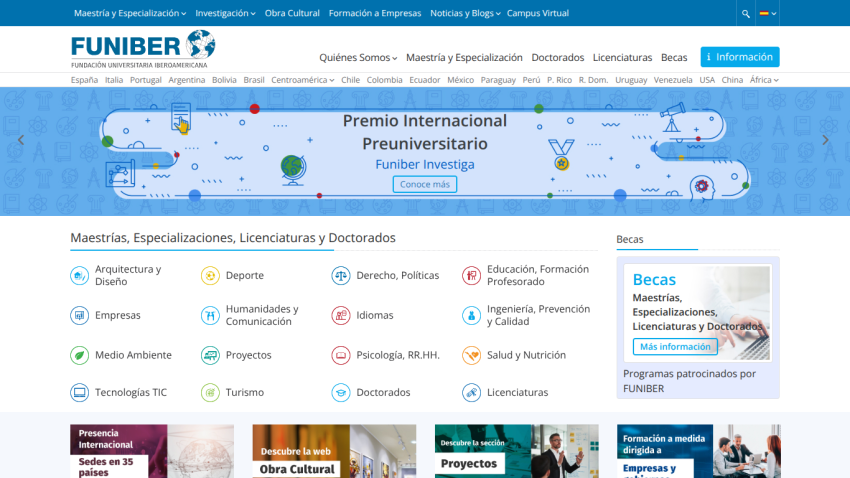Select Maestría y Especialización main nav
The height and width of the screenshot is (478, 850).
[464, 57]
